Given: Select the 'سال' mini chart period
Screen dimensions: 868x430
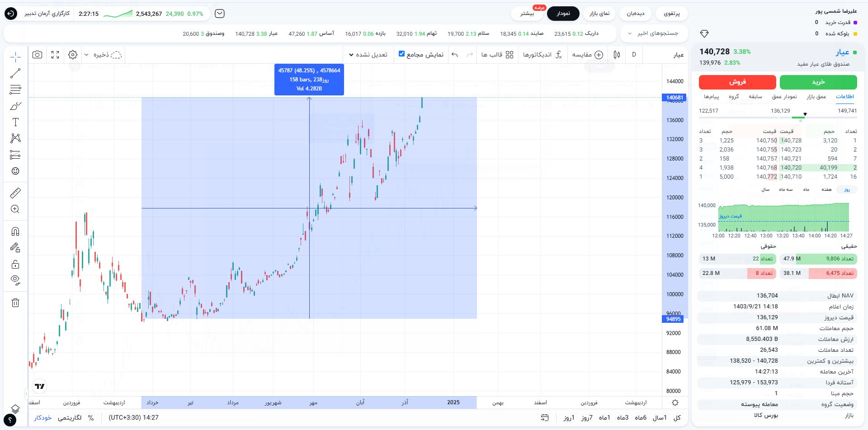Looking at the screenshot, I should tap(765, 189).
